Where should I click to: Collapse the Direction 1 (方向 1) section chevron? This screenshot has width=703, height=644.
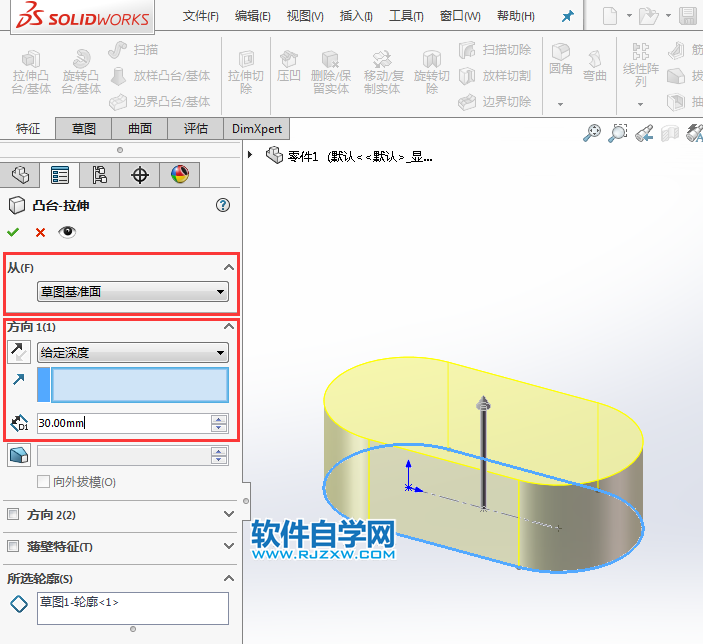tap(229, 326)
